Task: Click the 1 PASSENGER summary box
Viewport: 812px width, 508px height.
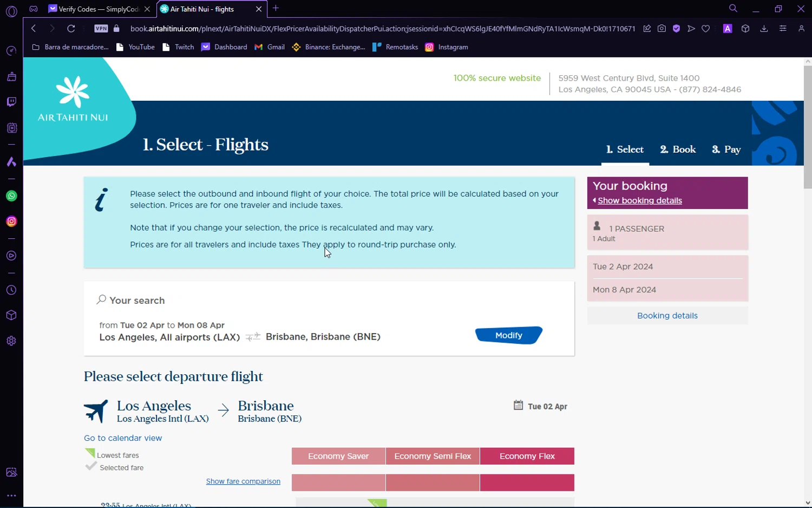Action: click(x=667, y=232)
